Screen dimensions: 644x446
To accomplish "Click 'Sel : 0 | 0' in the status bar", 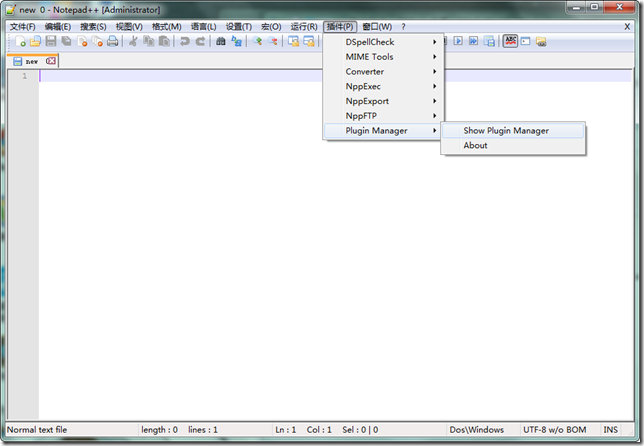I will [360, 430].
